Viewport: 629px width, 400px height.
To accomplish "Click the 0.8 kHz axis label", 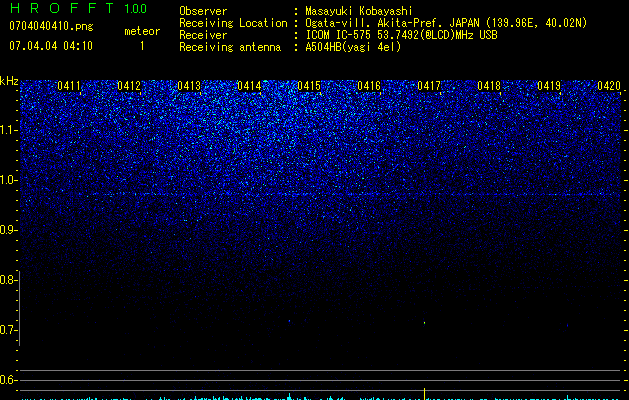I will pyautogui.click(x=8, y=280).
